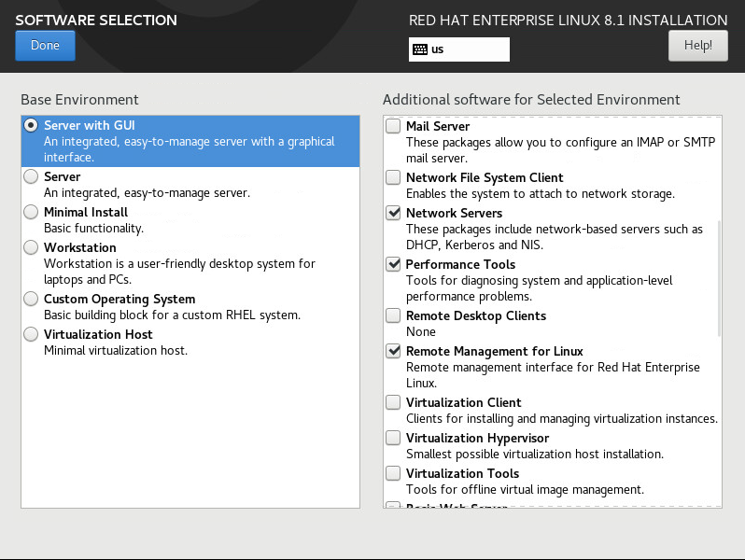Open the Help! button
Viewport: 745px width, 560px height.
tap(698, 46)
